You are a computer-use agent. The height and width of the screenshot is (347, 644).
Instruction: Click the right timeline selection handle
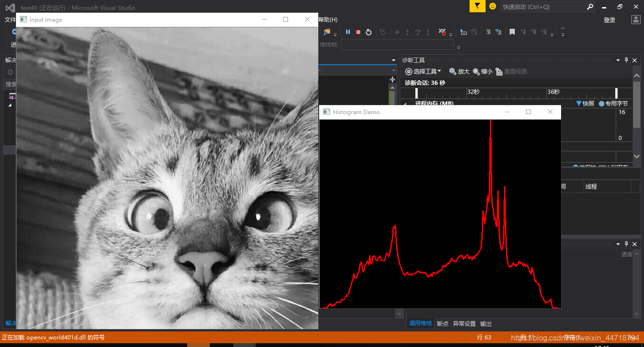click(616, 93)
